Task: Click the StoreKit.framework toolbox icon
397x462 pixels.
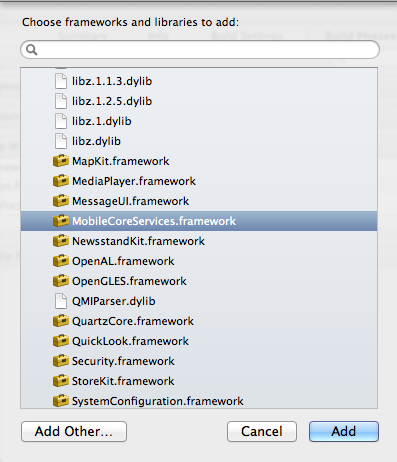Action: [x=61, y=381]
